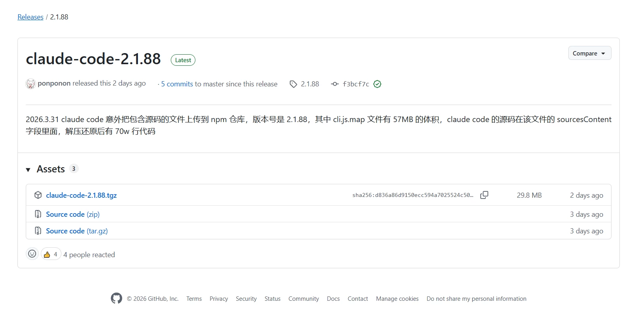Click Manage cookies in the footer
Image resolution: width=644 pixels, height=319 pixels.
[x=397, y=299]
